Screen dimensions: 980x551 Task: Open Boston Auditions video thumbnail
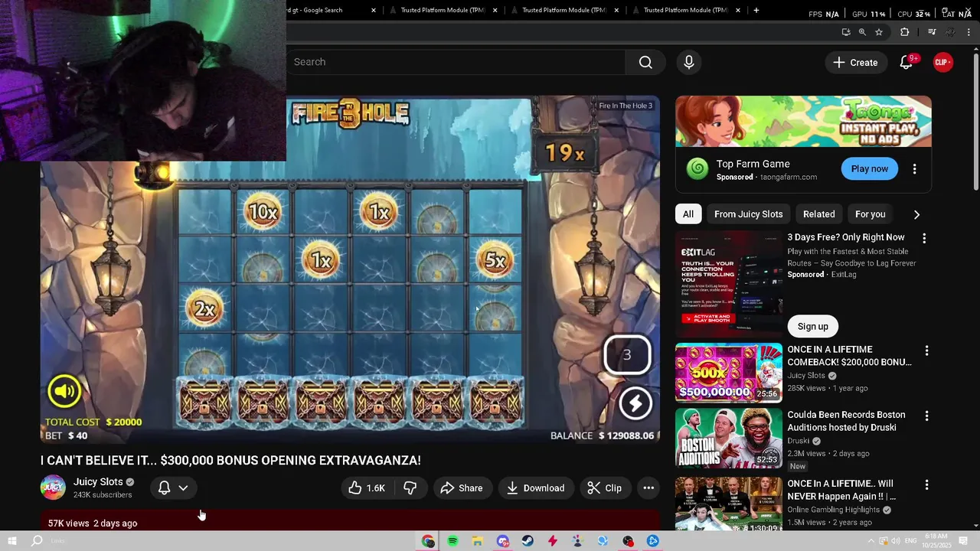point(729,439)
